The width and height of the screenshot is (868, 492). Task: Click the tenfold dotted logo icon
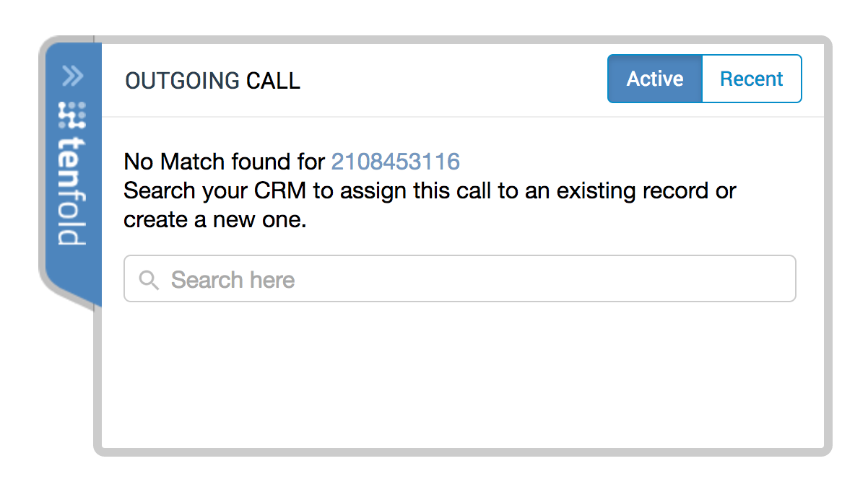(72, 115)
